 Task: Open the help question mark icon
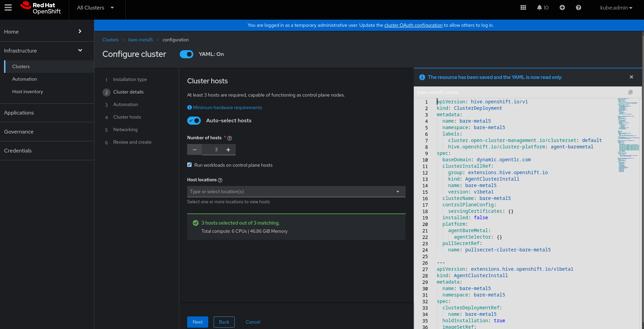[579, 7]
